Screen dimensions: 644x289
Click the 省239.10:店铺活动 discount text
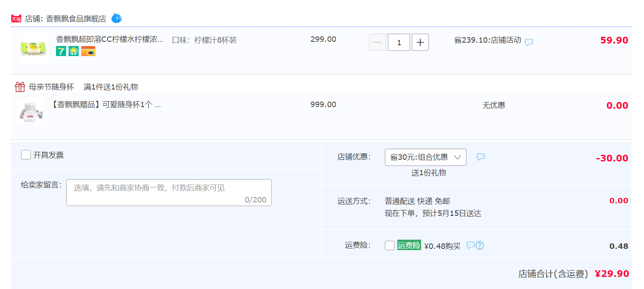(x=488, y=40)
